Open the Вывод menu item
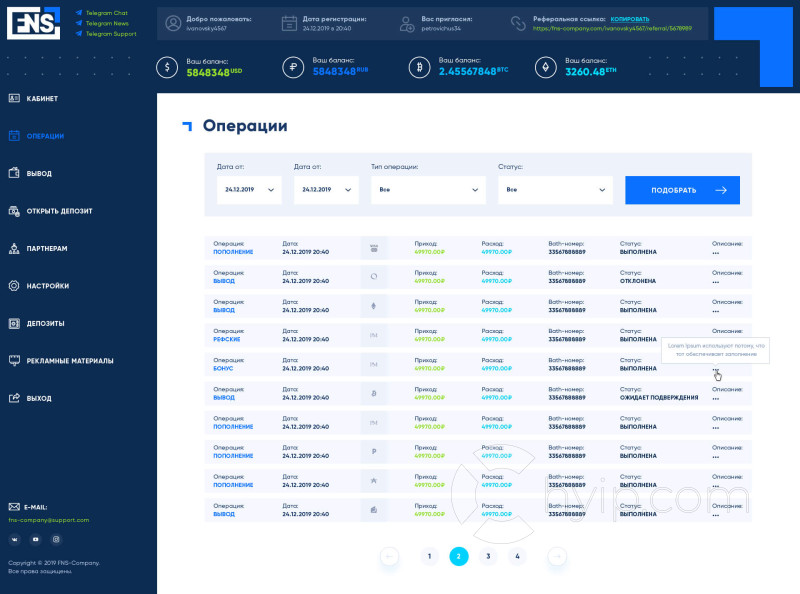800x594 pixels. [x=30, y=174]
